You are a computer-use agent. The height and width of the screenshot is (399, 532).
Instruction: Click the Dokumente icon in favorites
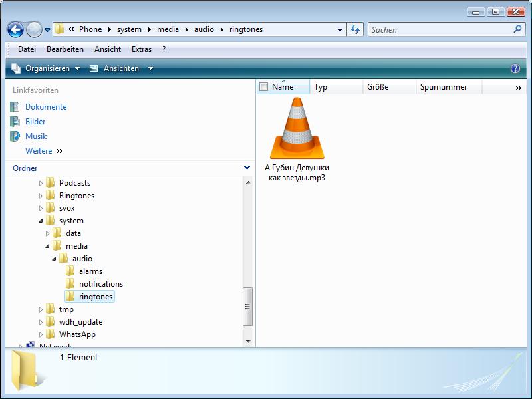pos(15,107)
